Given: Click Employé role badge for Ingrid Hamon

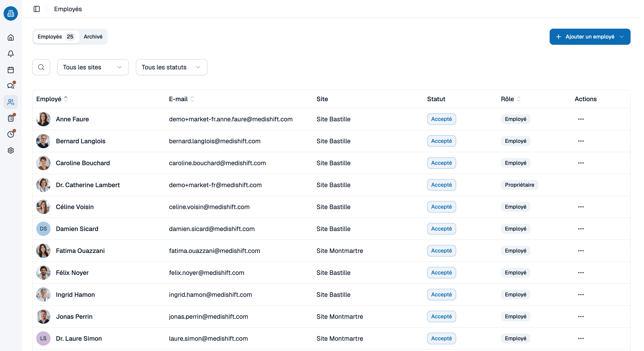Looking at the screenshot, I should click(x=515, y=295).
